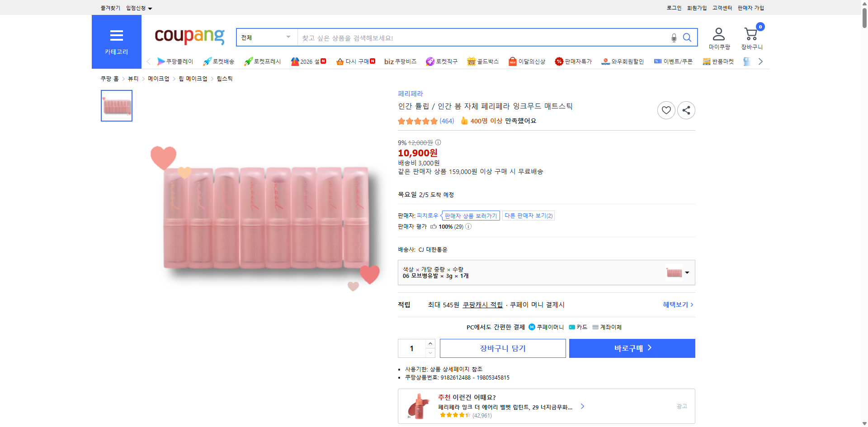The height and width of the screenshot is (427, 868).
Task: Open the 카테고리 hamburger menu
Action: click(116, 36)
